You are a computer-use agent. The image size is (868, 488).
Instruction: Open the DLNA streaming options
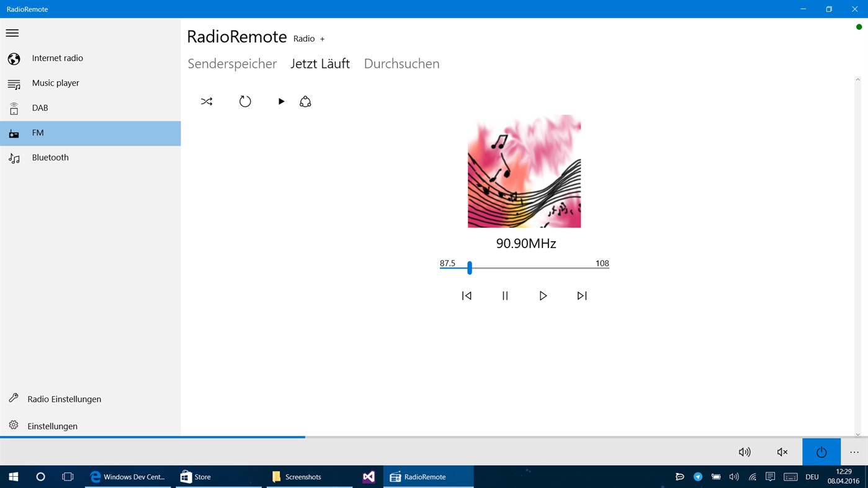click(x=305, y=101)
